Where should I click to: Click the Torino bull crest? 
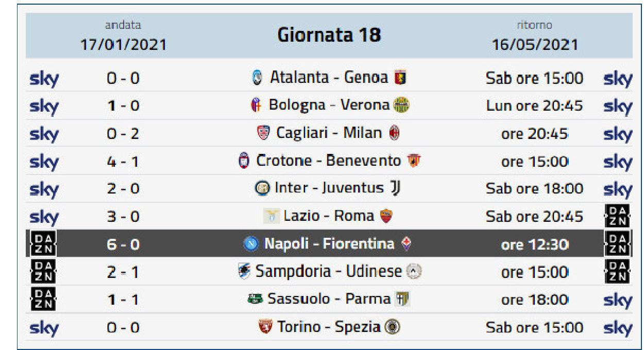tap(265, 327)
